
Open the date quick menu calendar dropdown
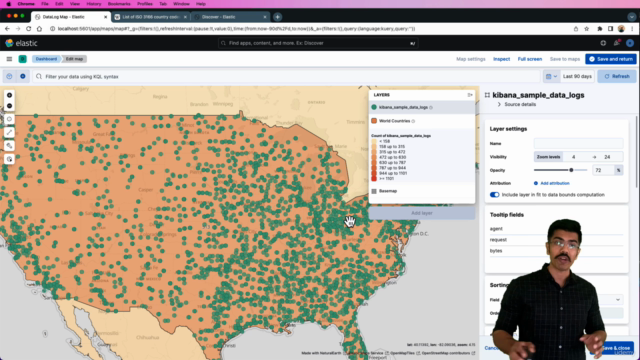coord(551,76)
